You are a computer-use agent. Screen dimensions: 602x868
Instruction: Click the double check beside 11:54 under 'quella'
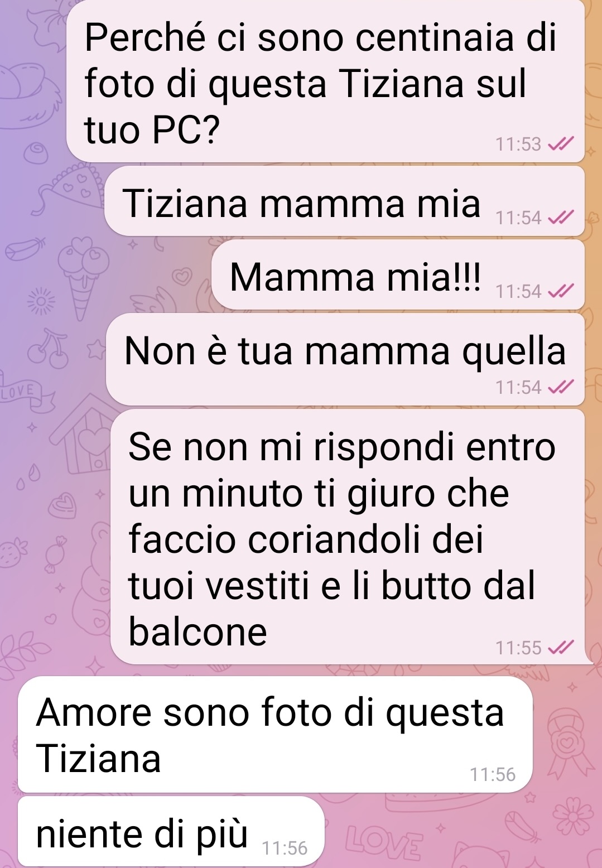[x=561, y=387]
